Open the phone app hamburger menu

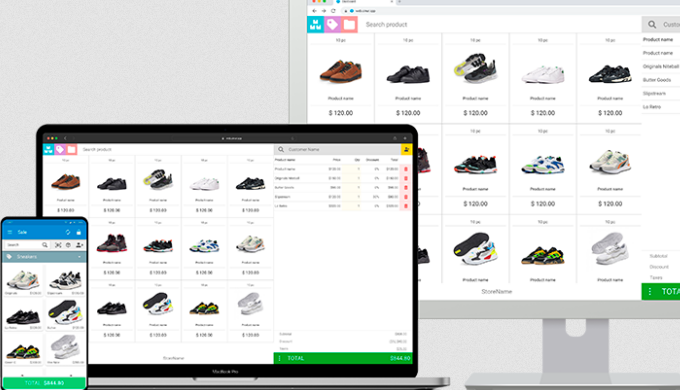[x=10, y=232]
